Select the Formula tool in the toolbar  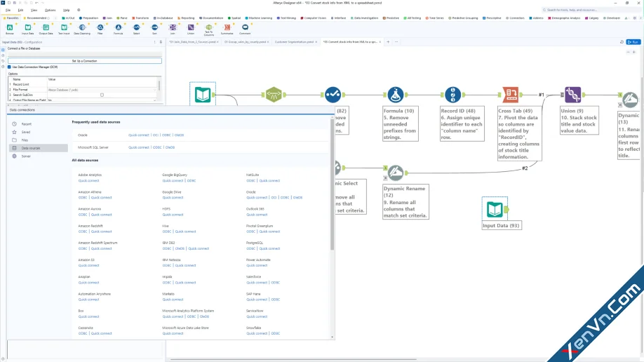(x=119, y=29)
